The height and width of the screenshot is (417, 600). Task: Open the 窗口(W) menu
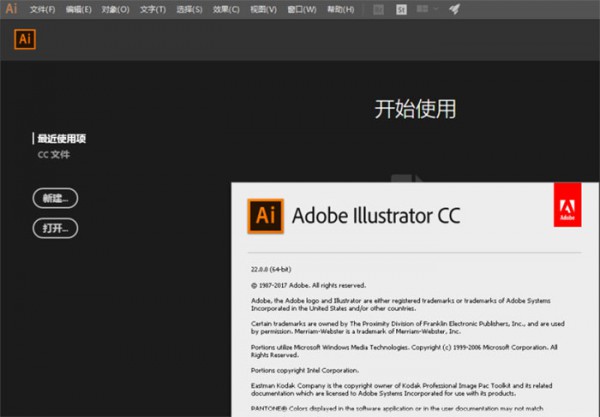302,10
